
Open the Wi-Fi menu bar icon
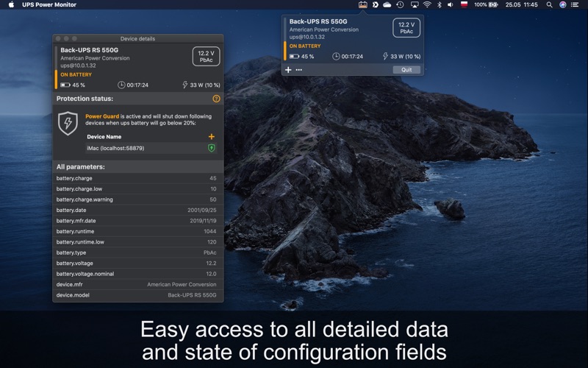pyautogui.click(x=427, y=5)
